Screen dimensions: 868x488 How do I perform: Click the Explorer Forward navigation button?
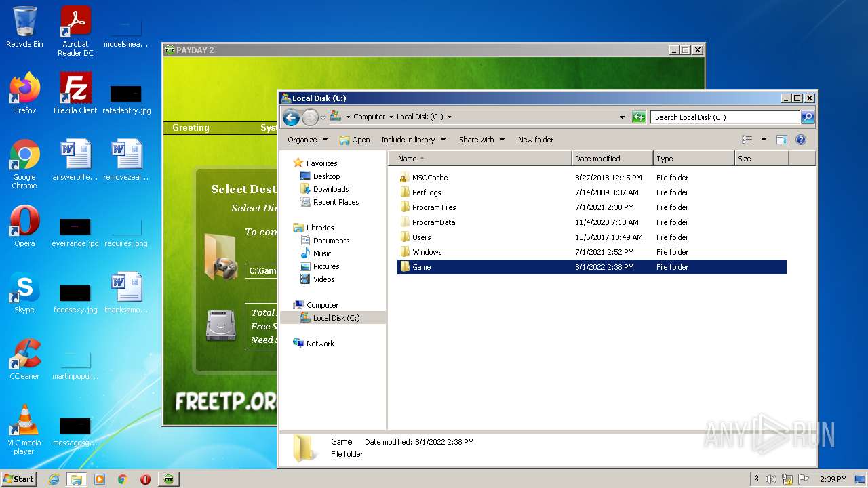coord(310,117)
